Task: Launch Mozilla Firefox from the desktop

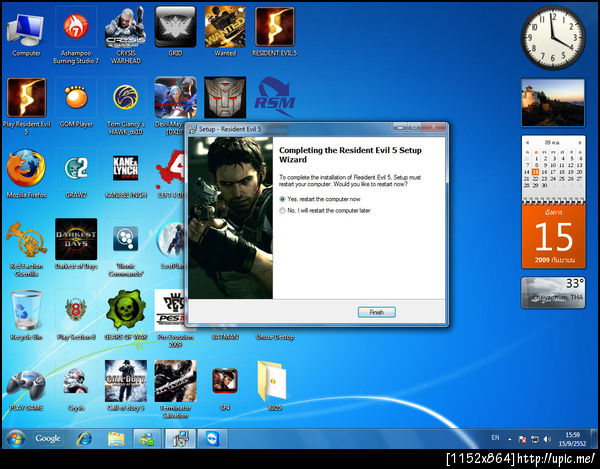Action: [26, 174]
